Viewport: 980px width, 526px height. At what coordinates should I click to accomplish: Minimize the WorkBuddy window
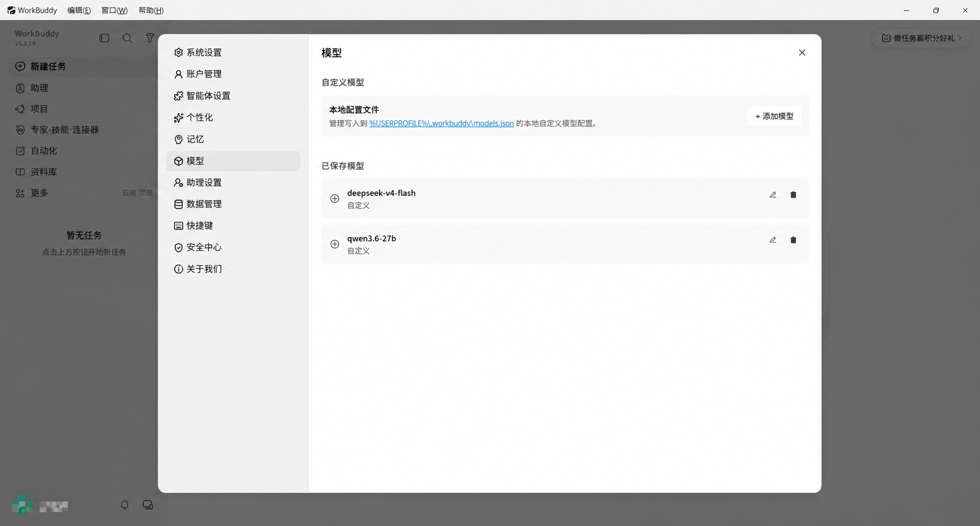(x=906, y=10)
